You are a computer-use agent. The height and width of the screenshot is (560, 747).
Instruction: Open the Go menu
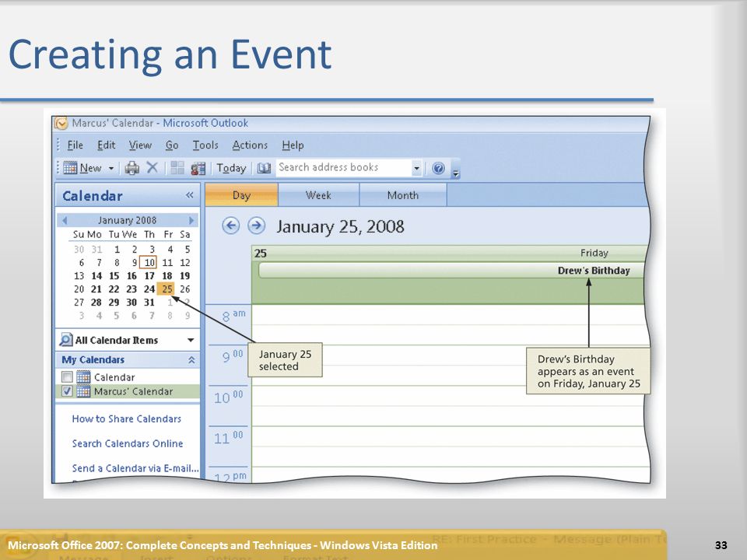[x=172, y=145]
